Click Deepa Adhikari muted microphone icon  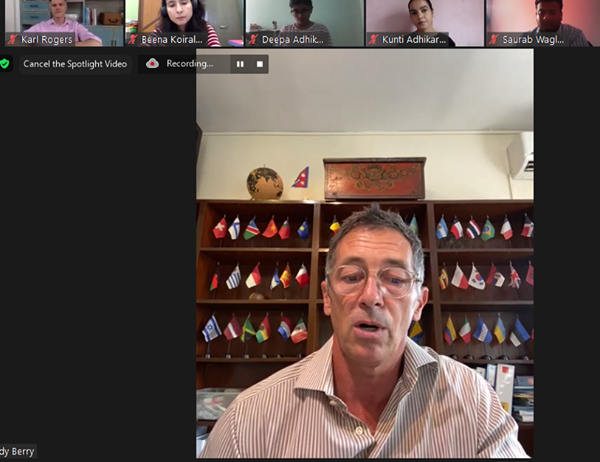click(253, 39)
